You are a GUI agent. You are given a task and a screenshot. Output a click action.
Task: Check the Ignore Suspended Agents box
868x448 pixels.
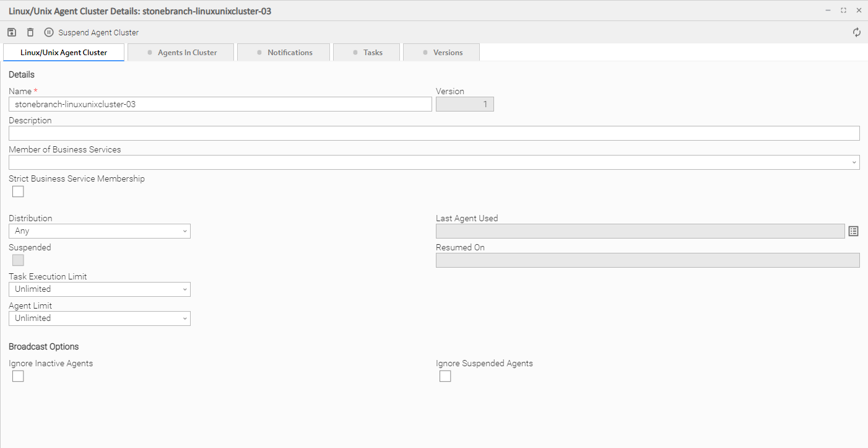tap(445, 376)
